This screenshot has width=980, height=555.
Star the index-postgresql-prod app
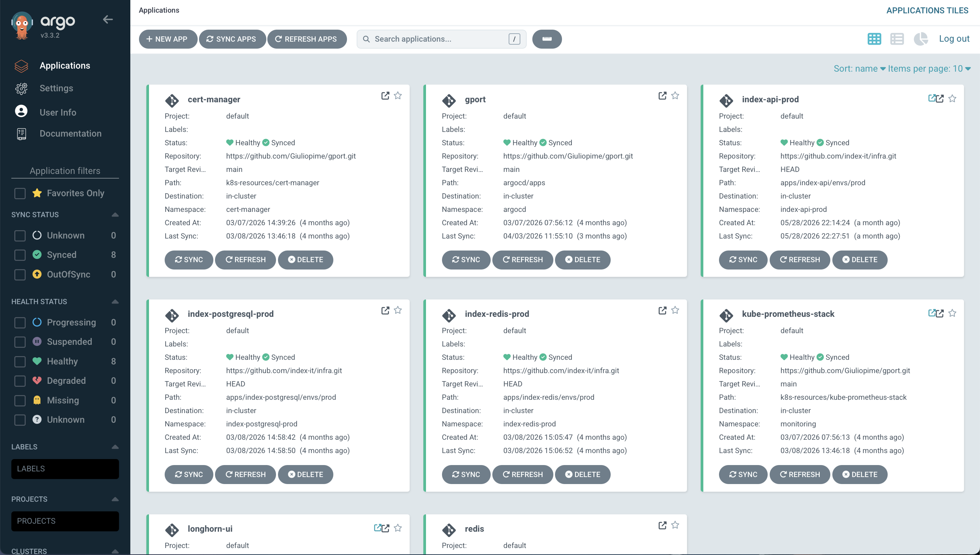point(398,310)
